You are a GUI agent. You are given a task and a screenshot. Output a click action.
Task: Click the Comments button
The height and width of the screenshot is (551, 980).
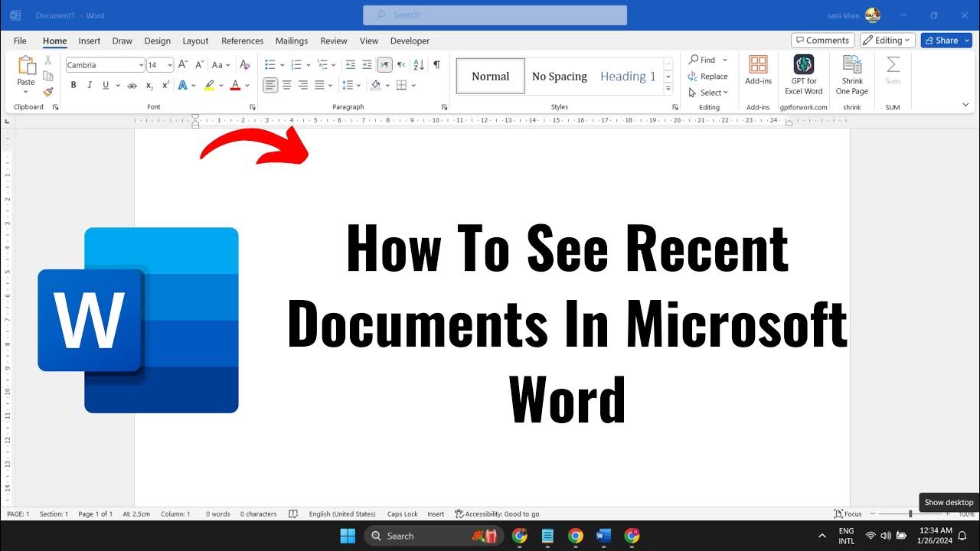(x=823, y=41)
